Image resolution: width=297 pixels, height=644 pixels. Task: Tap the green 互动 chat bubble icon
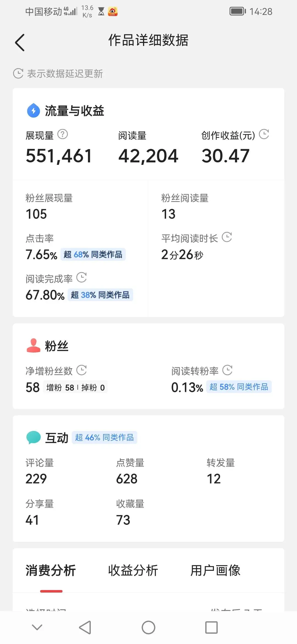pos(34,437)
